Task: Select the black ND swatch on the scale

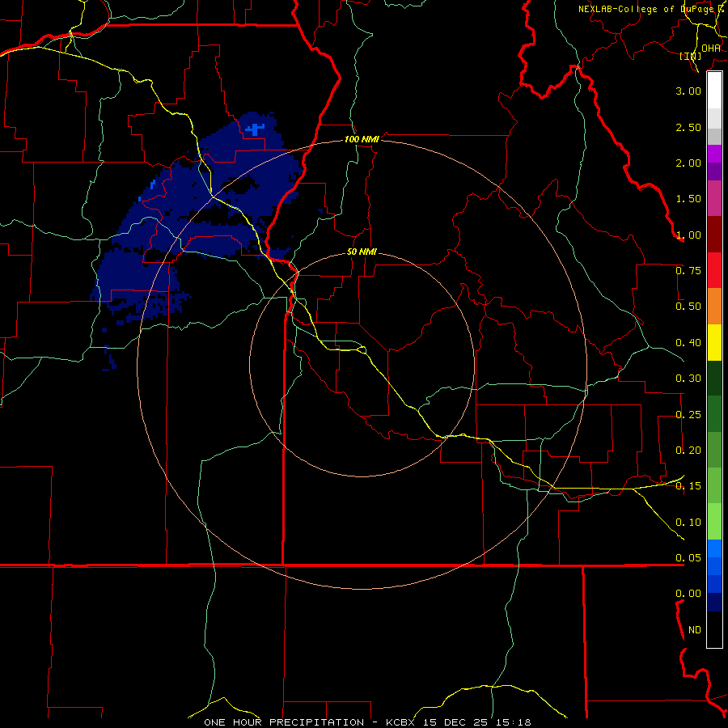Action: tap(714, 629)
